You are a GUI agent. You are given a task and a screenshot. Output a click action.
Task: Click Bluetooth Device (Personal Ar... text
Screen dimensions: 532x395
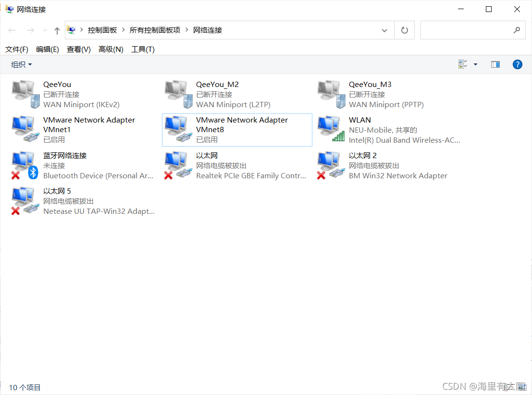tap(98, 176)
